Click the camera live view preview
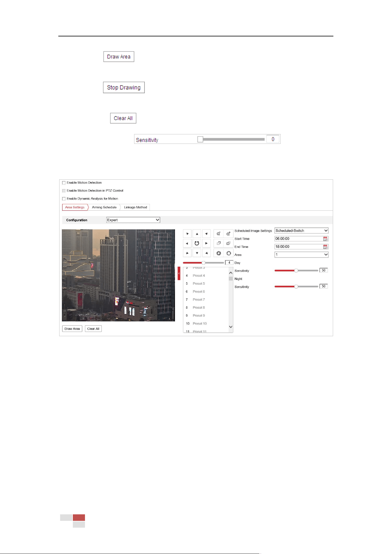392x554 pixels. click(118, 275)
